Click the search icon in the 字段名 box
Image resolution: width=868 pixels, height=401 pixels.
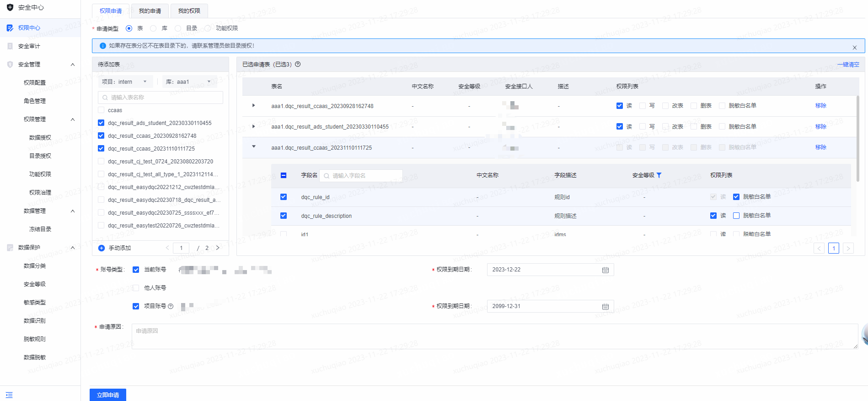(x=327, y=176)
